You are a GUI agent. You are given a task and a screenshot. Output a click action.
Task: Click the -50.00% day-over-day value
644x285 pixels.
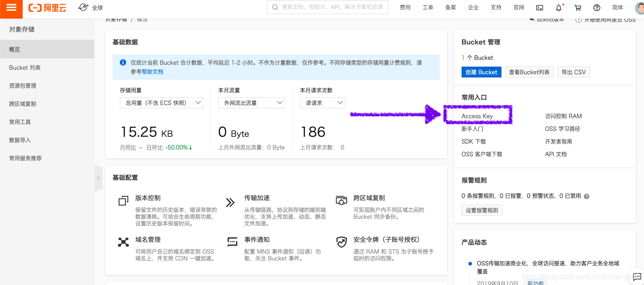(x=179, y=147)
